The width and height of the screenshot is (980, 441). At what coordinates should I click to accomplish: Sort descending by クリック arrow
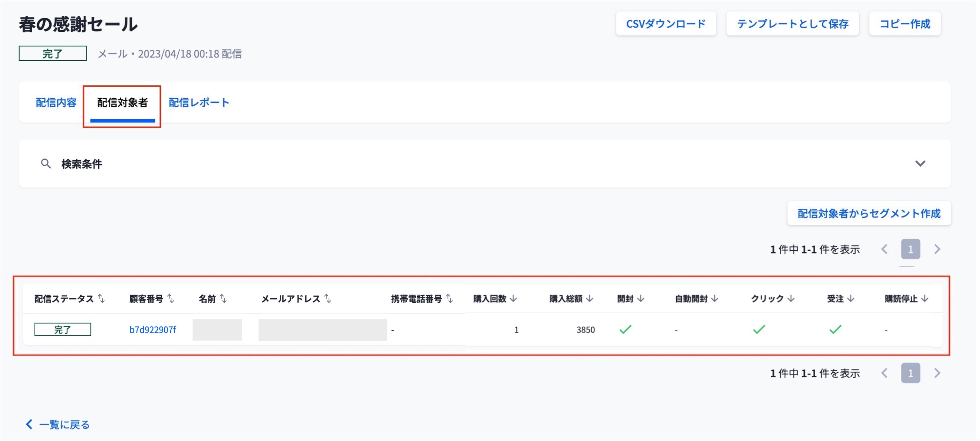pyautogui.click(x=791, y=299)
